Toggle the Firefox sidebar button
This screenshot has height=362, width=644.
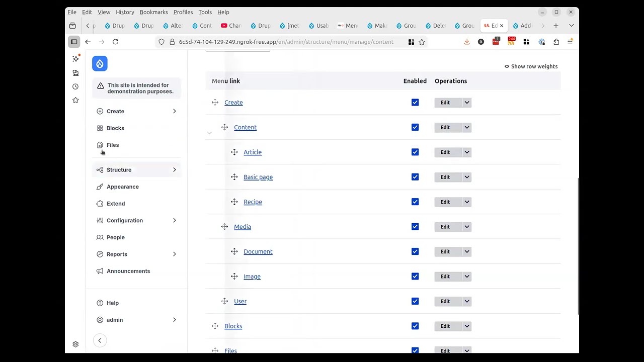74,42
